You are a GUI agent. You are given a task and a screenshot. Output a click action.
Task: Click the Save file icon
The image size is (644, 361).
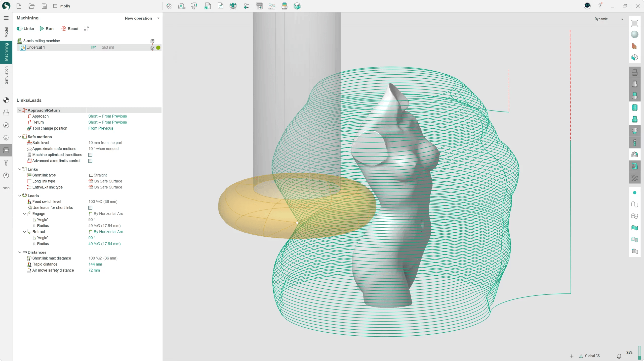point(44,6)
